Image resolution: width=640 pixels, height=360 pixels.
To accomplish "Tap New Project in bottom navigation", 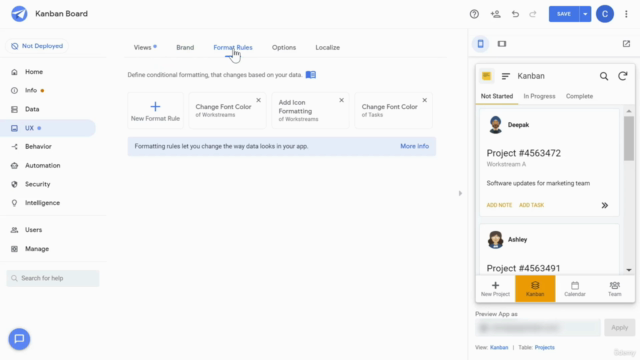I will (495, 289).
